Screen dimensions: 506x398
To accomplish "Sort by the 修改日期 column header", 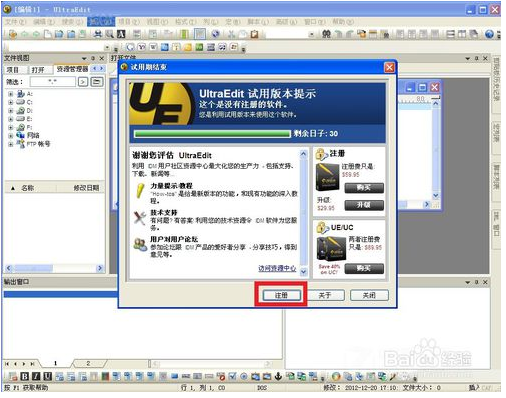I will [x=86, y=188].
